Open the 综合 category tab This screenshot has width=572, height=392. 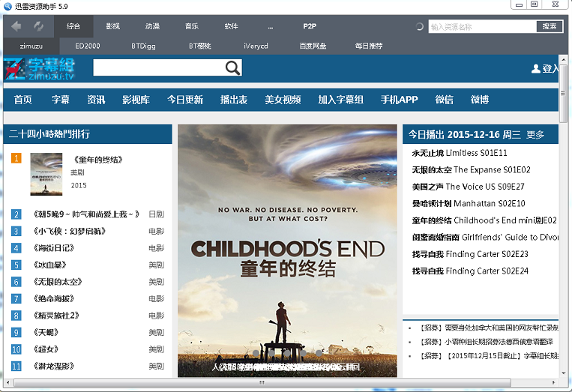73,26
